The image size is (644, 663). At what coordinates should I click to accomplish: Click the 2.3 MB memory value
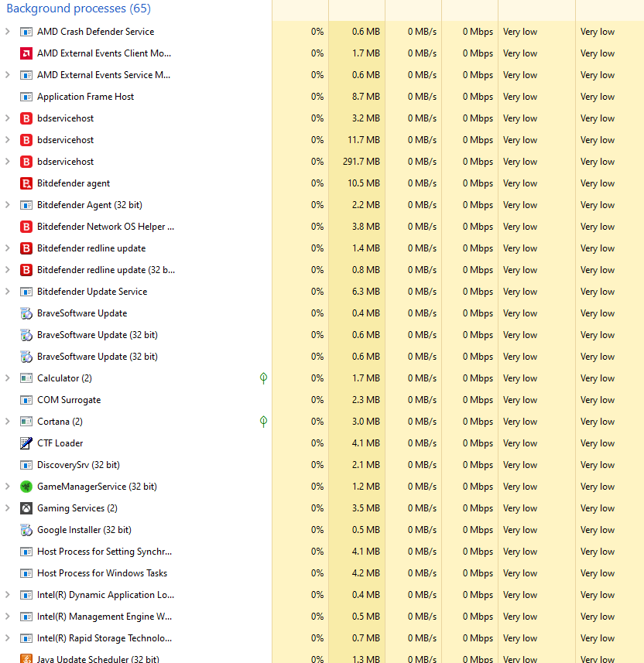tap(366, 400)
